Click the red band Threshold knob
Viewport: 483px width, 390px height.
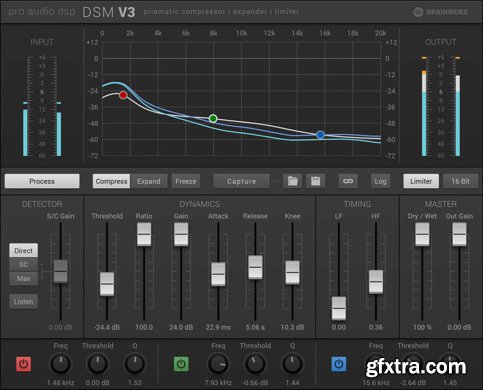(x=98, y=364)
